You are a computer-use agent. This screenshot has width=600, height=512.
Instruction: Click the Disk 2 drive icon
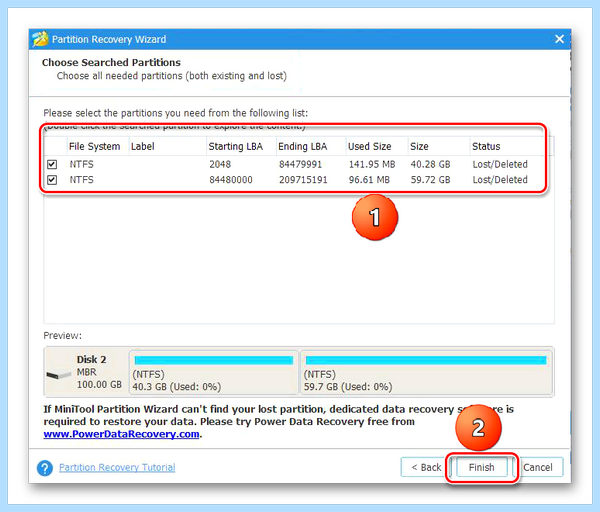pos(59,375)
